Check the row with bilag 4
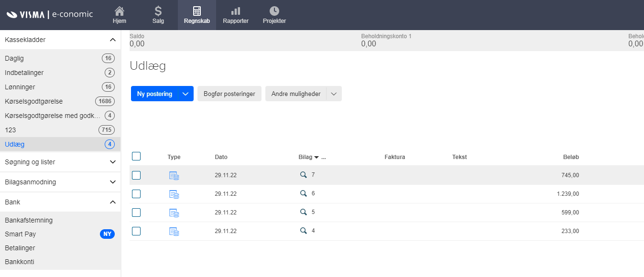The height and width of the screenshot is (277, 644). pyautogui.click(x=136, y=231)
